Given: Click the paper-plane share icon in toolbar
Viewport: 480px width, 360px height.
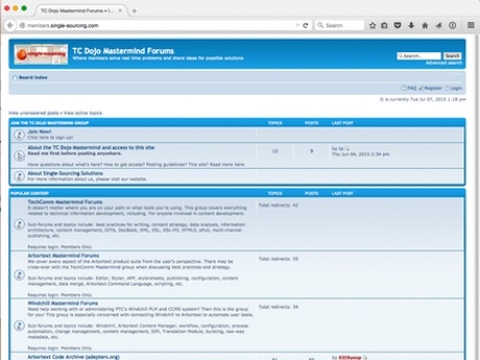Looking at the screenshot, I should (439, 25).
